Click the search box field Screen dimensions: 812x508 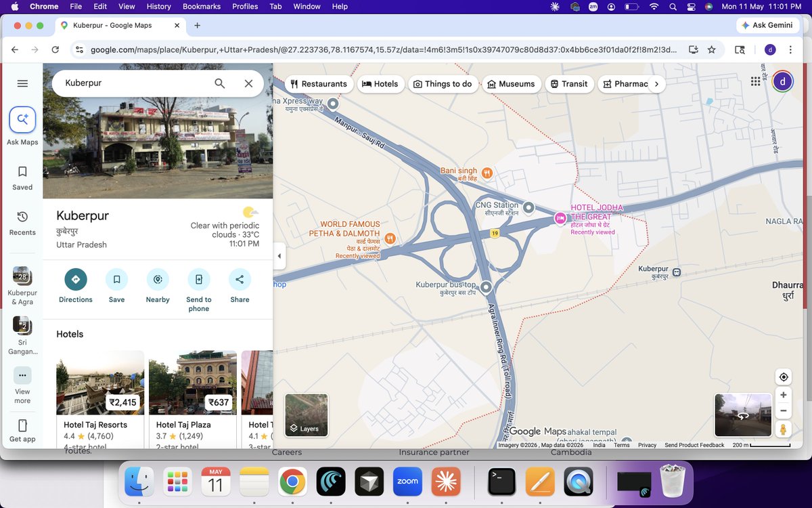tap(135, 83)
